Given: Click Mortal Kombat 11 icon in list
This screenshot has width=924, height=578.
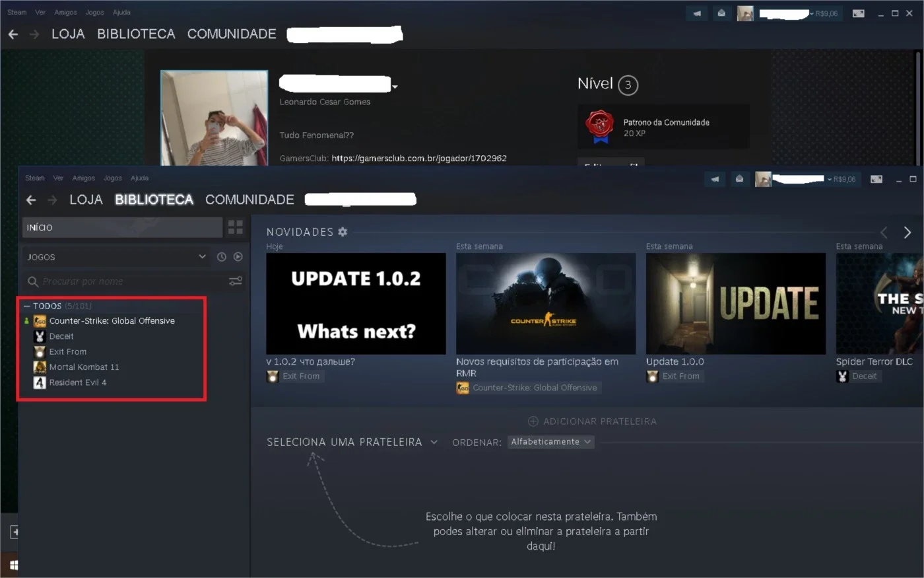Looking at the screenshot, I should (40, 367).
